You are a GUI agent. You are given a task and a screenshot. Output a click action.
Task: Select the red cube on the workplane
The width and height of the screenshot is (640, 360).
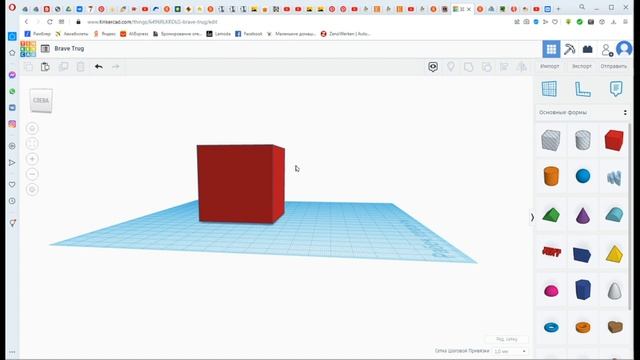[x=240, y=184]
